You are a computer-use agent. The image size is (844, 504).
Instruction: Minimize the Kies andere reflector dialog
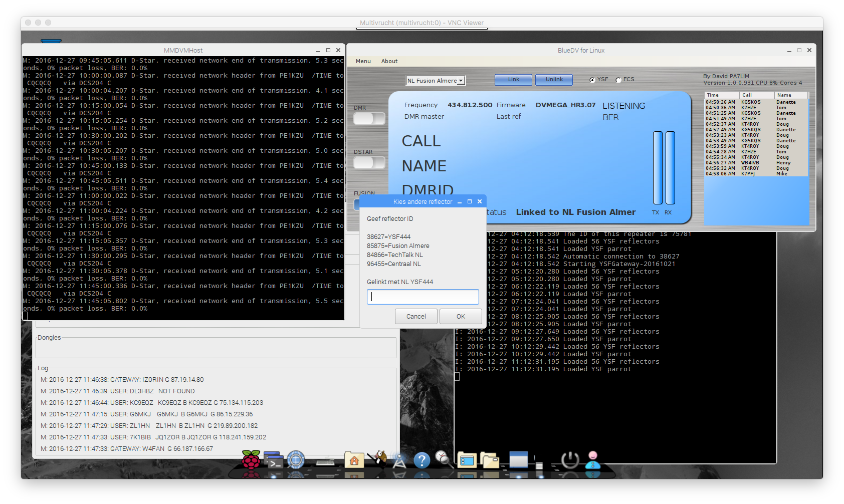coord(459,202)
